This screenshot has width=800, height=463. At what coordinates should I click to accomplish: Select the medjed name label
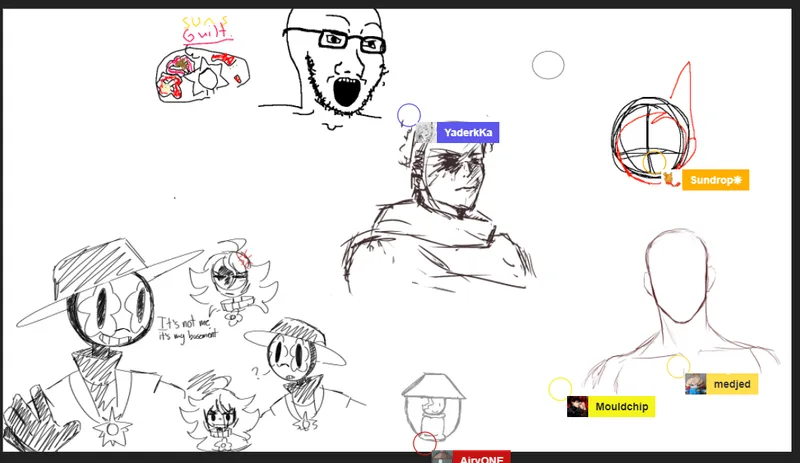(x=731, y=384)
